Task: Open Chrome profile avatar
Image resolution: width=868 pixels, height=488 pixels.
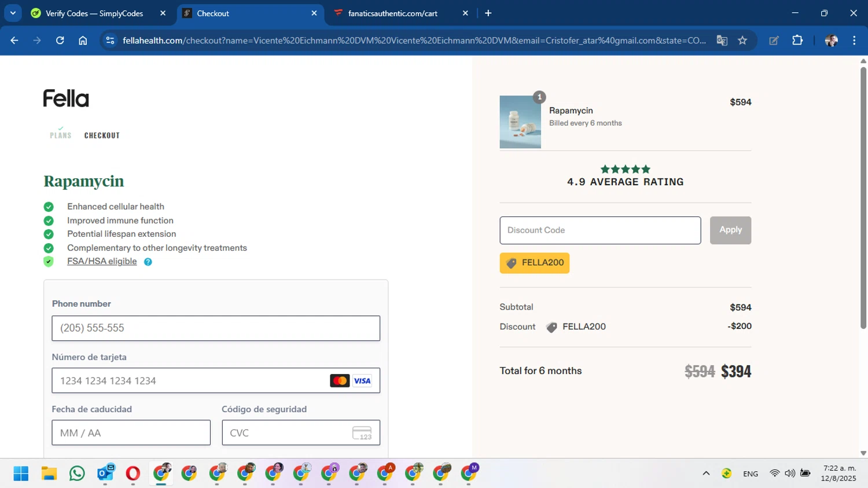Action: pos(831,41)
